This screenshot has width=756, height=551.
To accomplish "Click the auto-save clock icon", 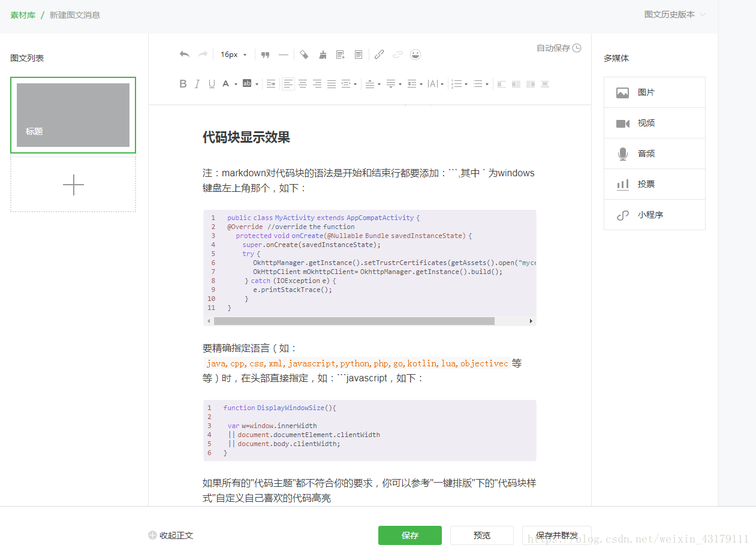I will click(x=577, y=48).
